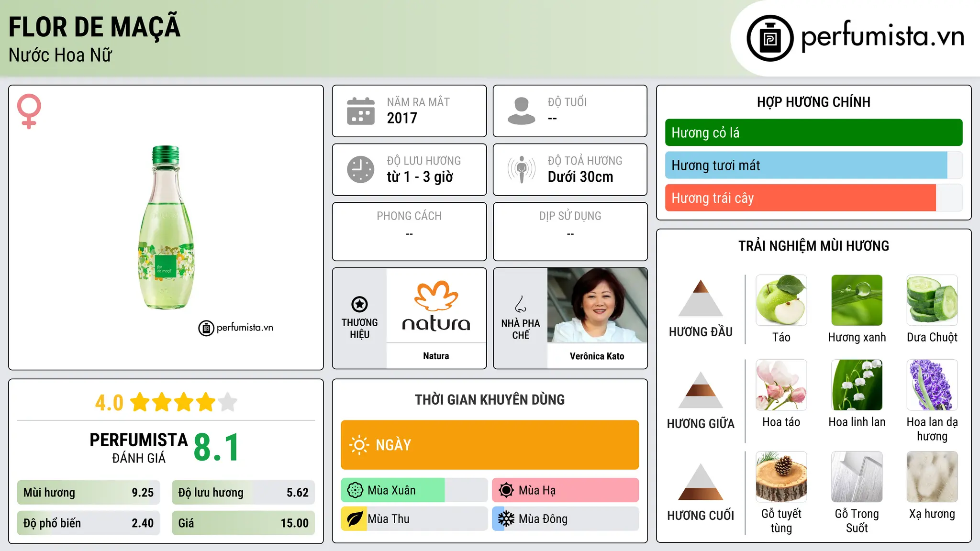Click the Natura brand logo
This screenshot has height=551, width=980.
[x=436, y=306]
